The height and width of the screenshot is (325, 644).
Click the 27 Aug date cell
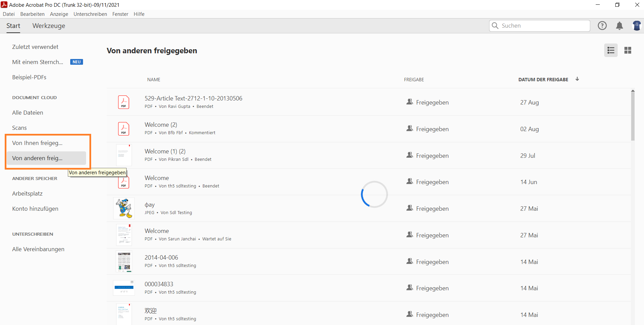coord(529,102)
